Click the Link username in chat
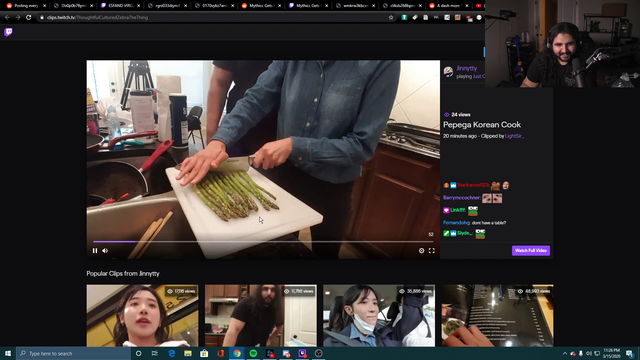Viewport: 640px width, 360px height. point(457,210)
